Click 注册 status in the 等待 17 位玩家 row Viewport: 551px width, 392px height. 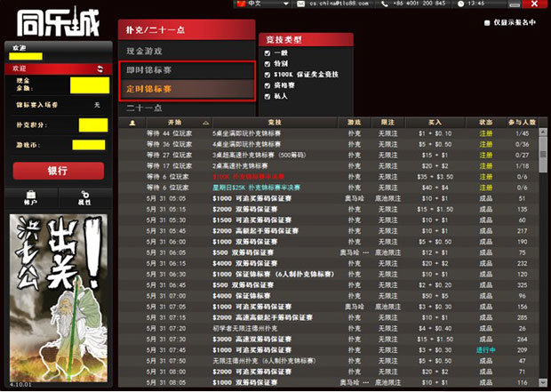tap(486, 166)
